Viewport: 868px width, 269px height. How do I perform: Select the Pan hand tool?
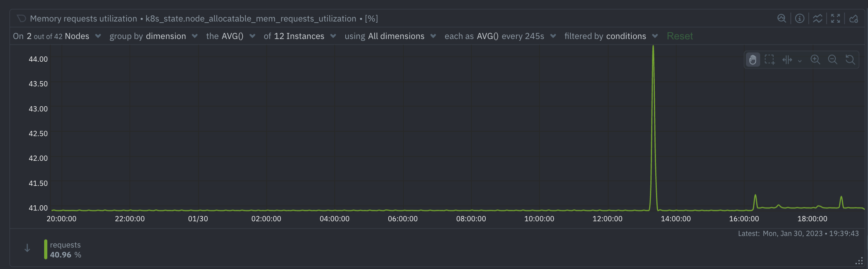coord(753,60)
